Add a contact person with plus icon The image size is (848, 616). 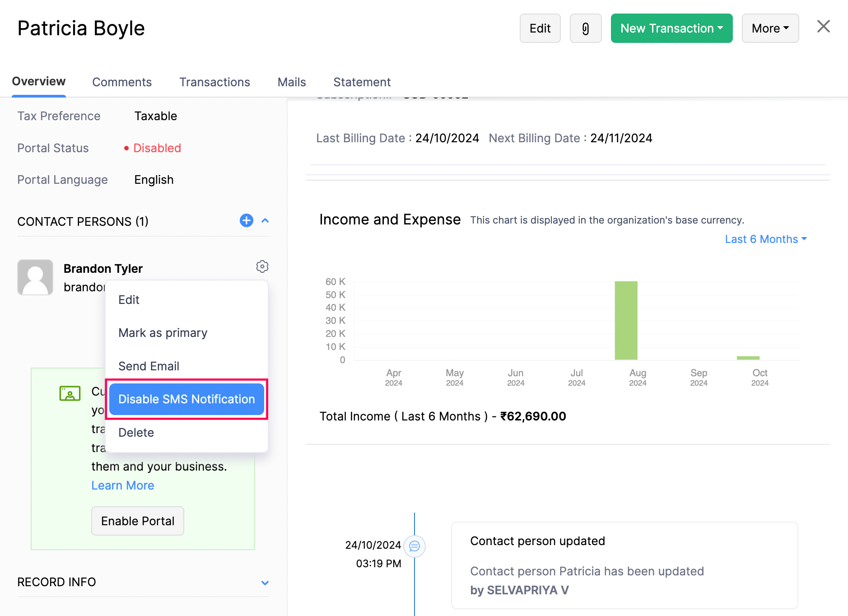coord(246,221)
